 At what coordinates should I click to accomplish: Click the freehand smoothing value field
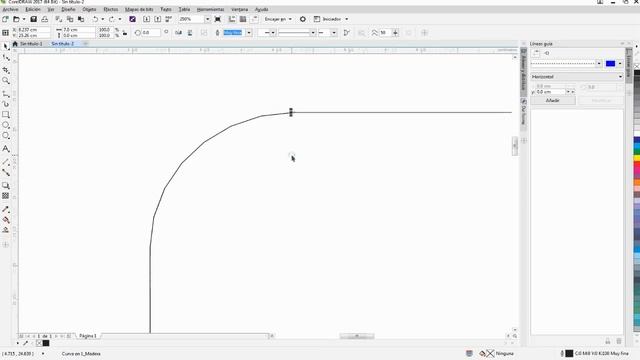coord(385,33)
